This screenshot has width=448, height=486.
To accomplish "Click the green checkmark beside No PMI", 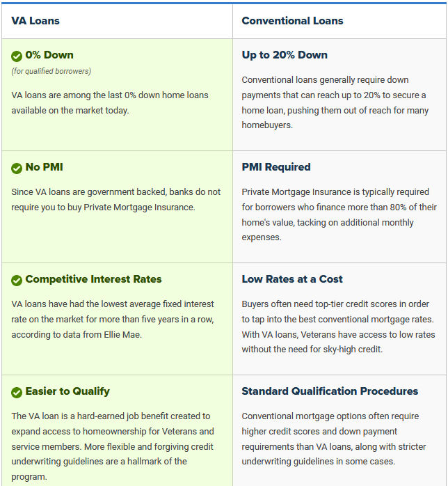I will click(x=17, y=168).
